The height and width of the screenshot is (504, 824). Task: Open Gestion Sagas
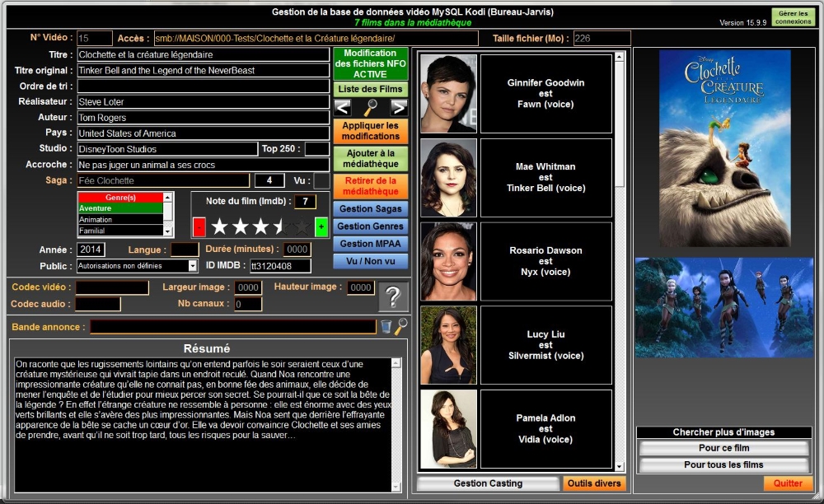[371, 209]
